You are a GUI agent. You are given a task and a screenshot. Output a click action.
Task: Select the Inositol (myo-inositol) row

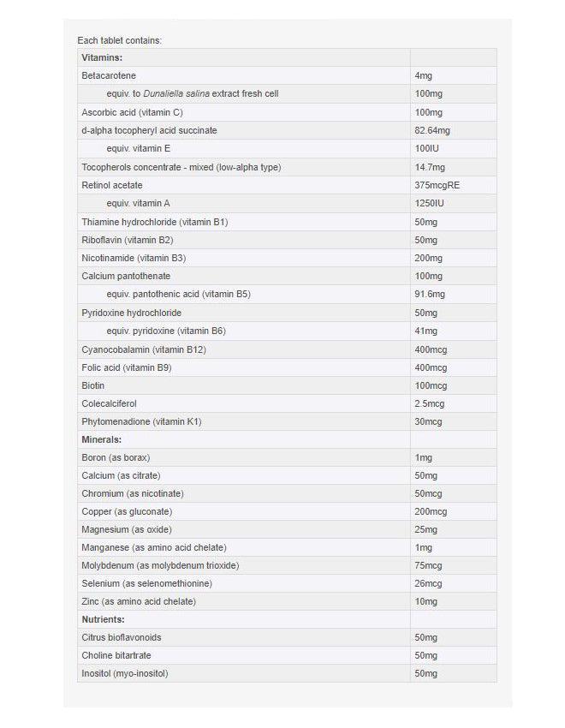coord(125,673)
